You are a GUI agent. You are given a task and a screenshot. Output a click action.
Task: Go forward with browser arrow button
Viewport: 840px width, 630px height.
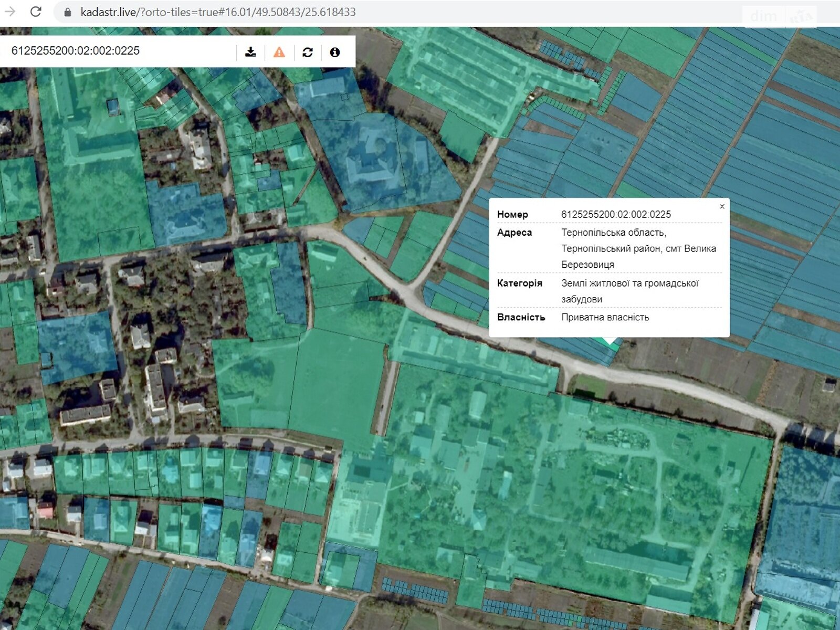(x=9, y=12)
